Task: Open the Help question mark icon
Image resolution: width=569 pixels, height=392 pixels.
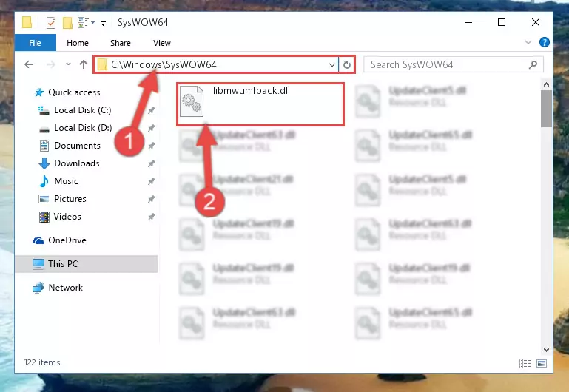Action: coord(544,42)
